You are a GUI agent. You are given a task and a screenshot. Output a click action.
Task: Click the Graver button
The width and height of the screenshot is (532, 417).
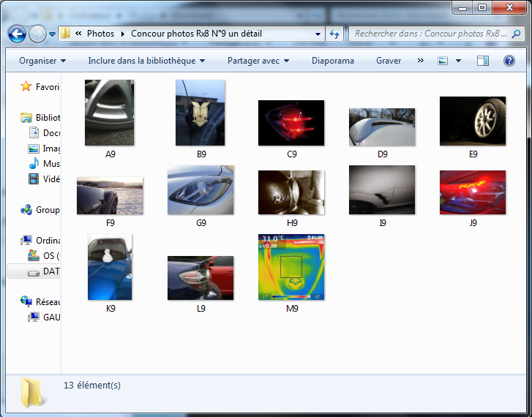coord(389,61)
